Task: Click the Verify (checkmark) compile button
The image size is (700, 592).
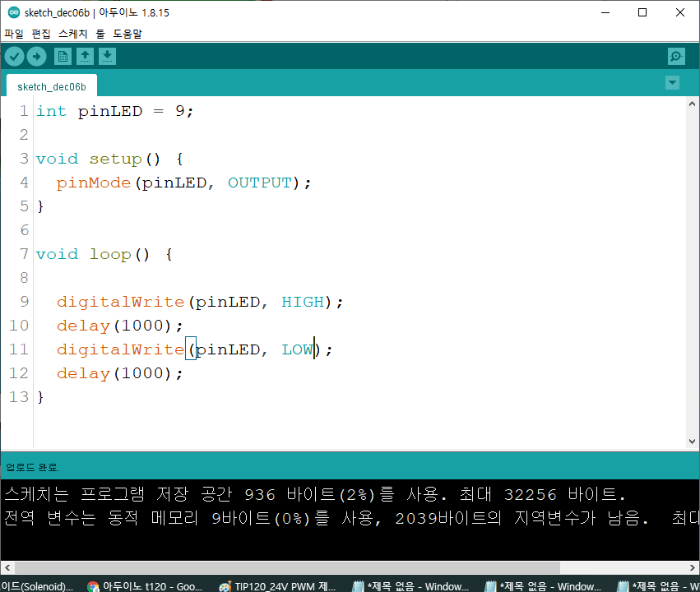Action: [14, 57]
